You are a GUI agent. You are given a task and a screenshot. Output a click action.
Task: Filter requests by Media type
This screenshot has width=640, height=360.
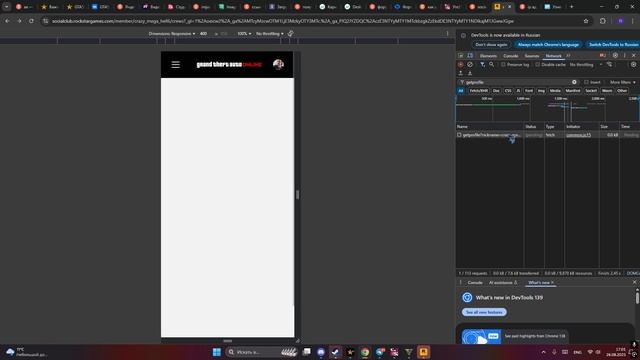click(555, 91)
